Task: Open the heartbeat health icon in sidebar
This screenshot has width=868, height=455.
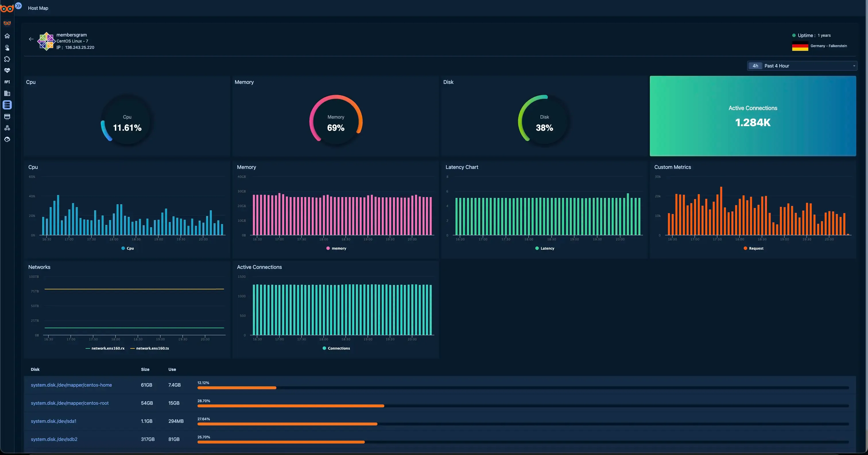Action: [7, 70]
